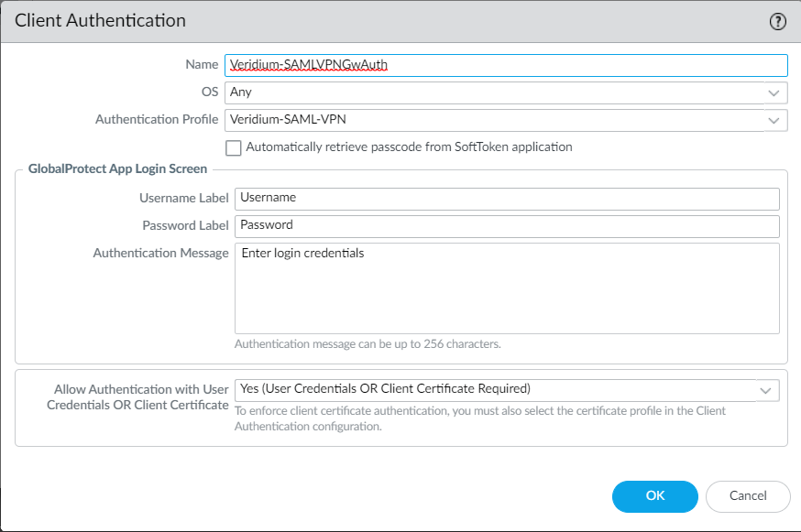801x532 pixels.
Task: Click the Authentication Profile field label
Action: (157, 120)
